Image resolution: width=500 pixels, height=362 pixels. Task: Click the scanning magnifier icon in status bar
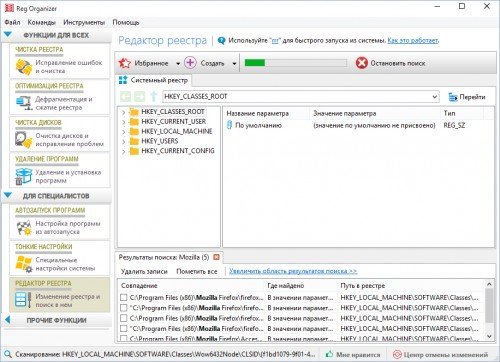point(8,354)
